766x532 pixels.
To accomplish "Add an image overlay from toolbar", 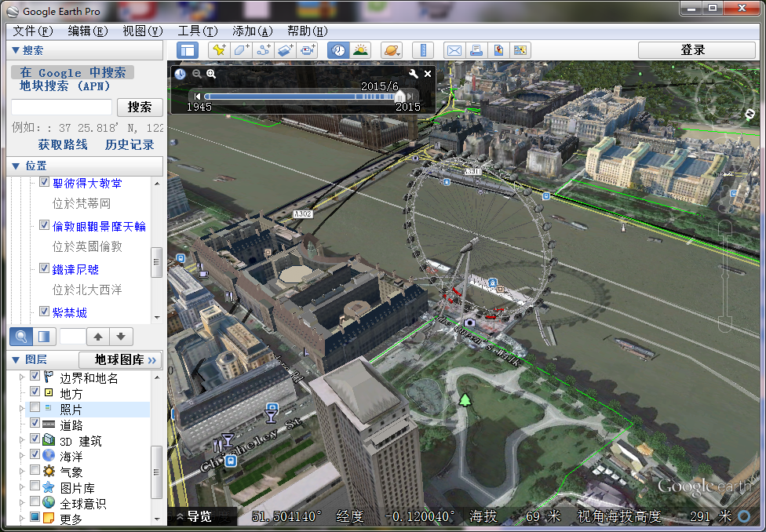I will [286, 50].
